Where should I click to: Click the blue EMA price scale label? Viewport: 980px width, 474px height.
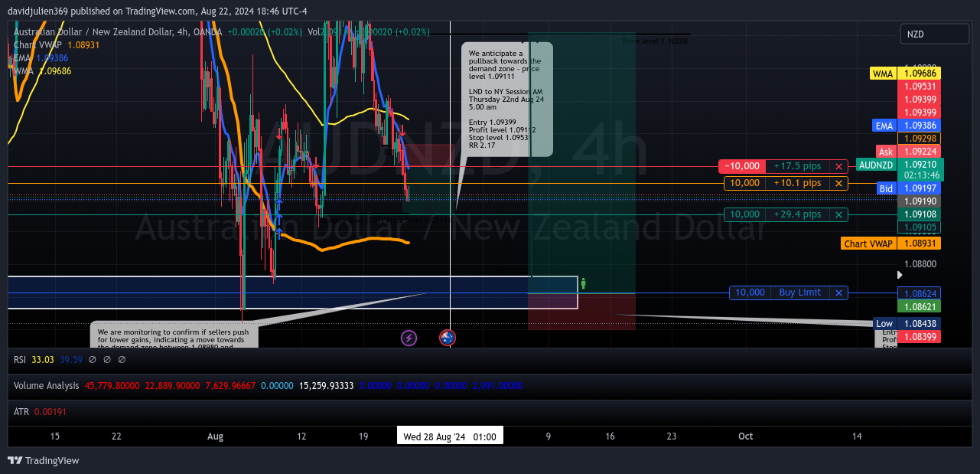884,126
